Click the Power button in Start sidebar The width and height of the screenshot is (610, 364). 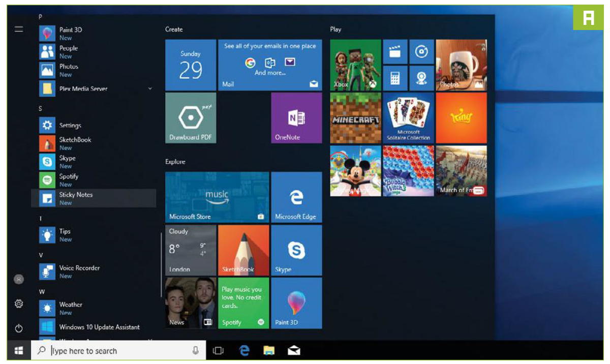pos(19,328)
